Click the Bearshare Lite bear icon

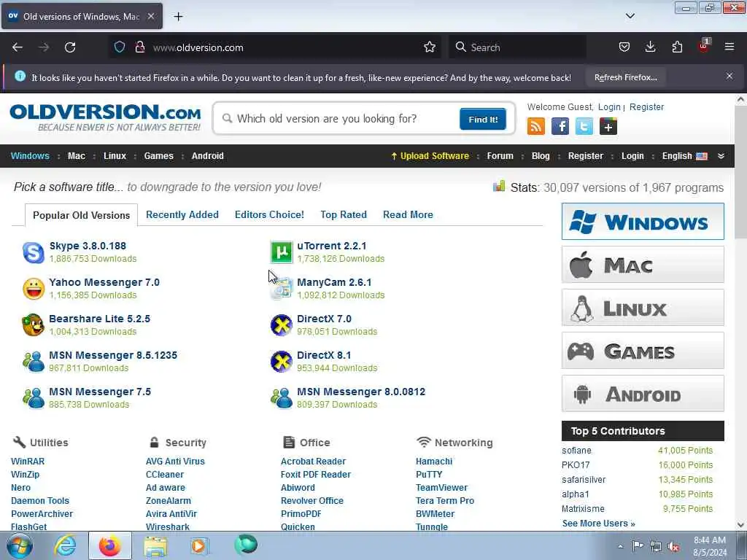pos(34,325)
